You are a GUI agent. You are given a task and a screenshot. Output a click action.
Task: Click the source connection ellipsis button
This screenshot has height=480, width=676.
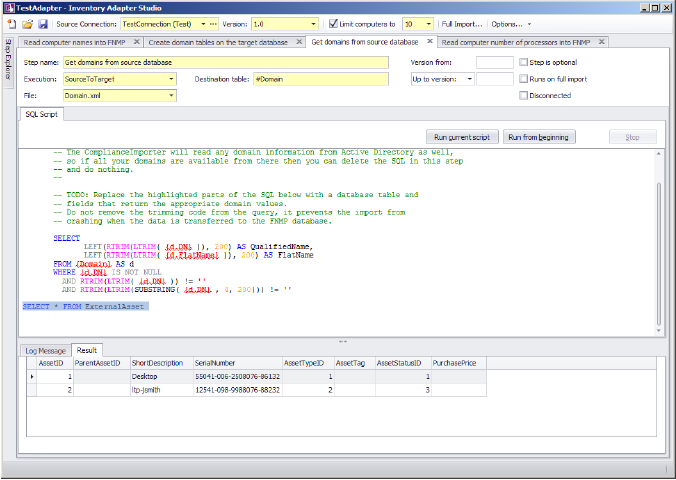click(211, 23)
